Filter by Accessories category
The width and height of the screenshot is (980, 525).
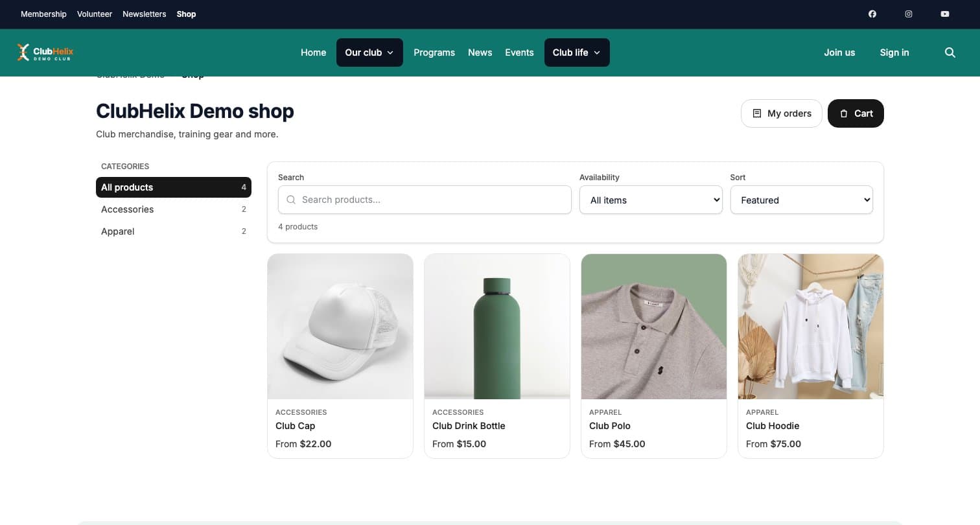(x=174, y=209)
